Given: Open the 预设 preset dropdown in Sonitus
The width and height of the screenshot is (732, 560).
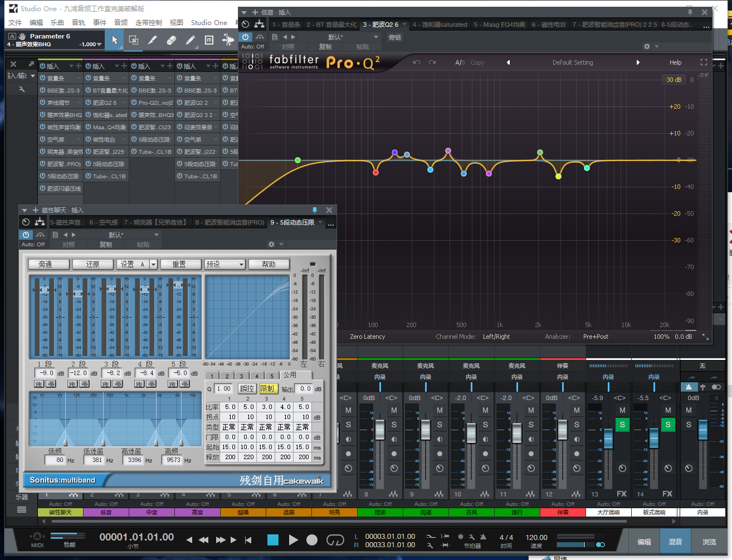Looking at the screenshot, I should click(225, 264).
